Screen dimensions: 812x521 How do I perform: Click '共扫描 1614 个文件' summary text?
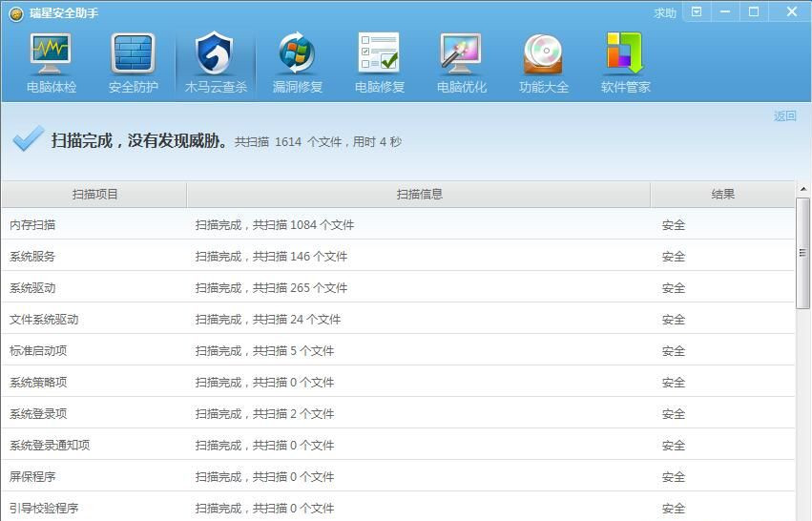tap(288, 142)
